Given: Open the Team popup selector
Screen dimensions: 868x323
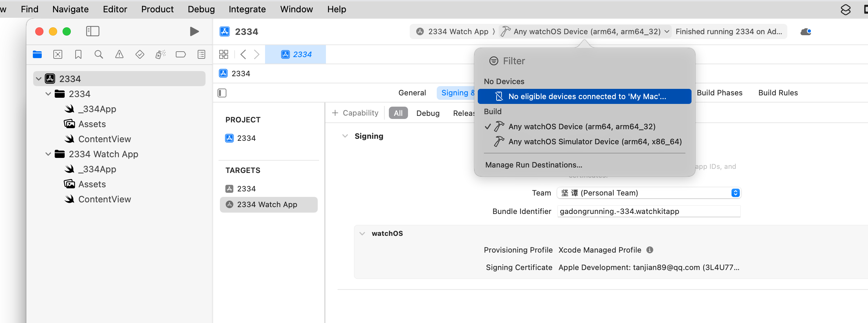Looking at the screenshot, I should 649,193.
